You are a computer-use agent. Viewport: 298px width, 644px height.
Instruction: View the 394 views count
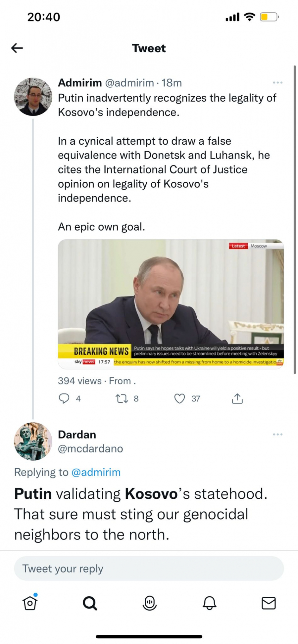click(80, 381)
